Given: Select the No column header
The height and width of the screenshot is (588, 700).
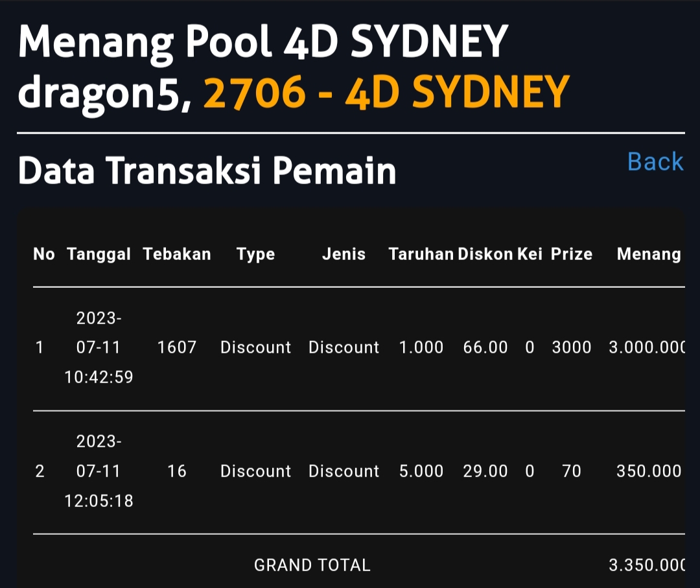Looking at the screenshot, I should pos(44,254).
